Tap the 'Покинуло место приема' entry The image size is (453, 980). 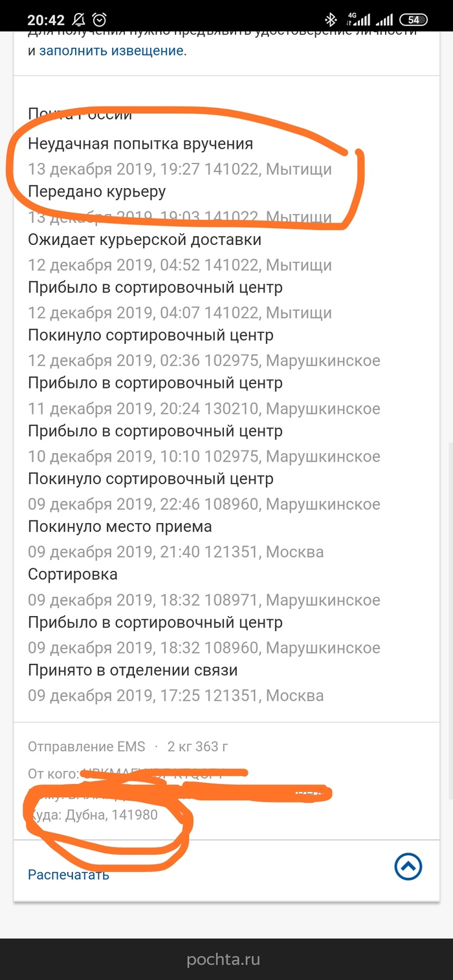pos(120,527)
